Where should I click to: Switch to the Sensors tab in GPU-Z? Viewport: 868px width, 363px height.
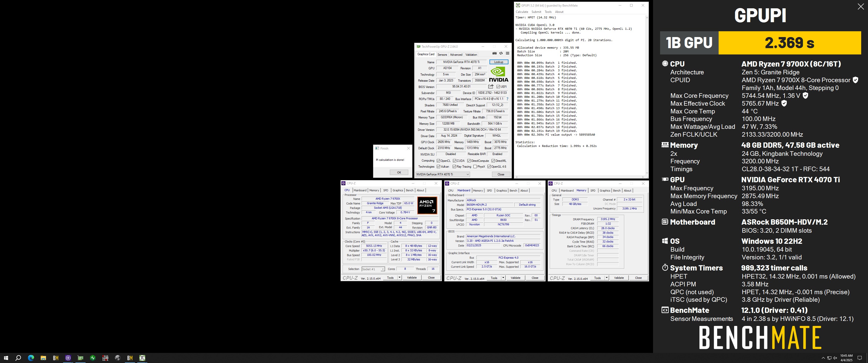tap(442, 54)
